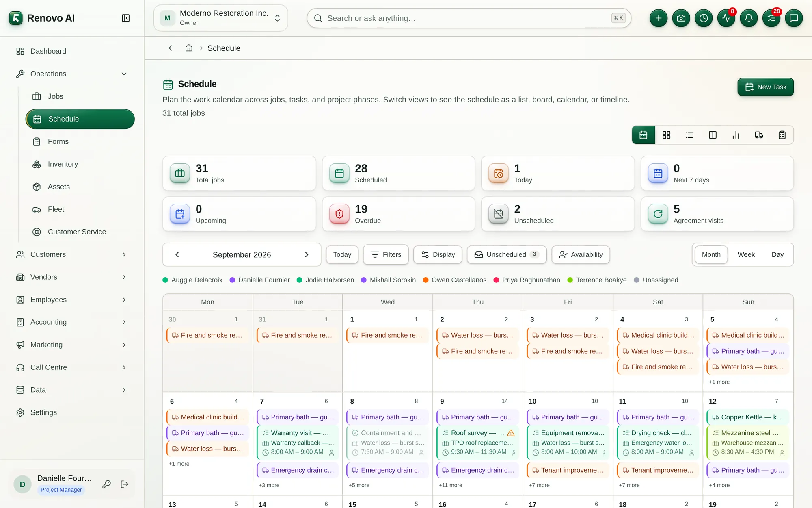This screenshot has height=508, width=812.
Task: Open the camera capture icon
Action: coord(681,18)
